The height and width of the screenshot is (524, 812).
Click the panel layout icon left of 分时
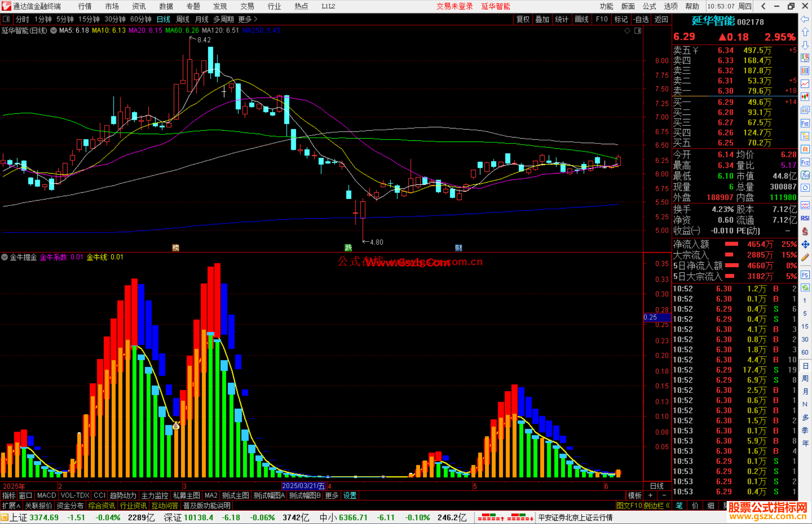(6, 19)
